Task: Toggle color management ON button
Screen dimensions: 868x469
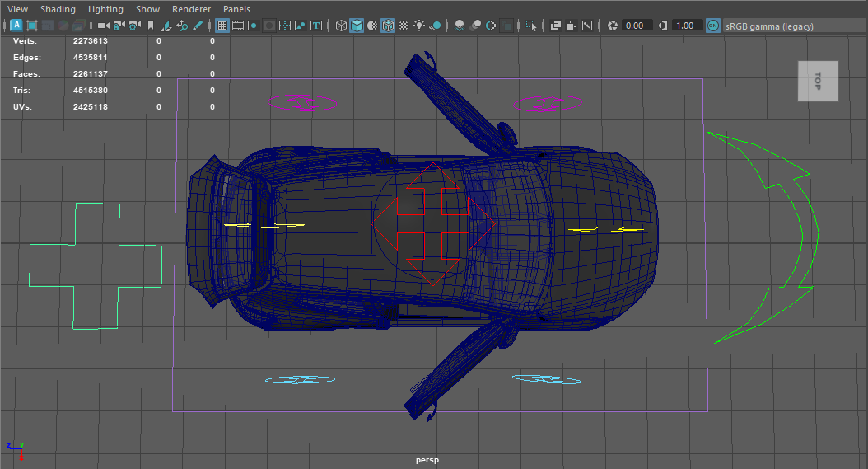Action: pyautogui.click(x=713, y=26)
